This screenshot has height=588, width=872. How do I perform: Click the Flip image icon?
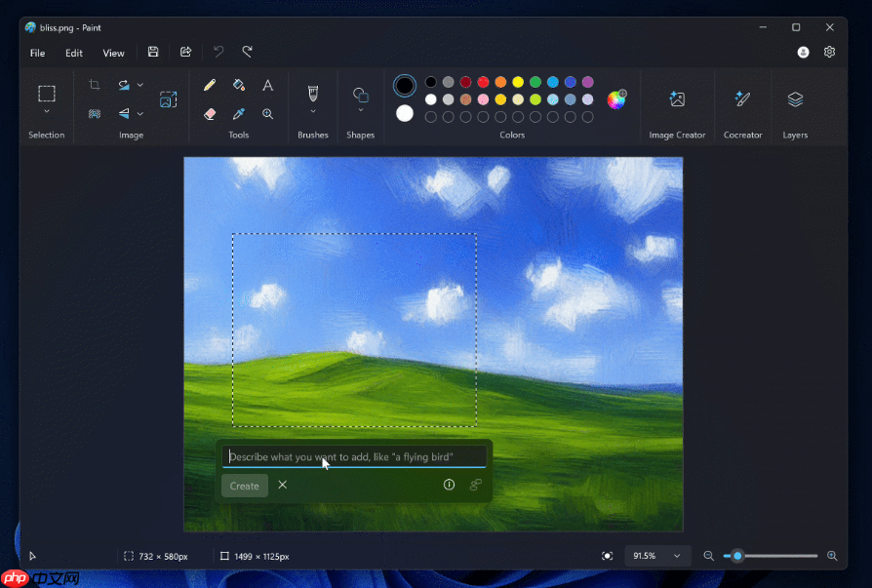tap(124, 113)
